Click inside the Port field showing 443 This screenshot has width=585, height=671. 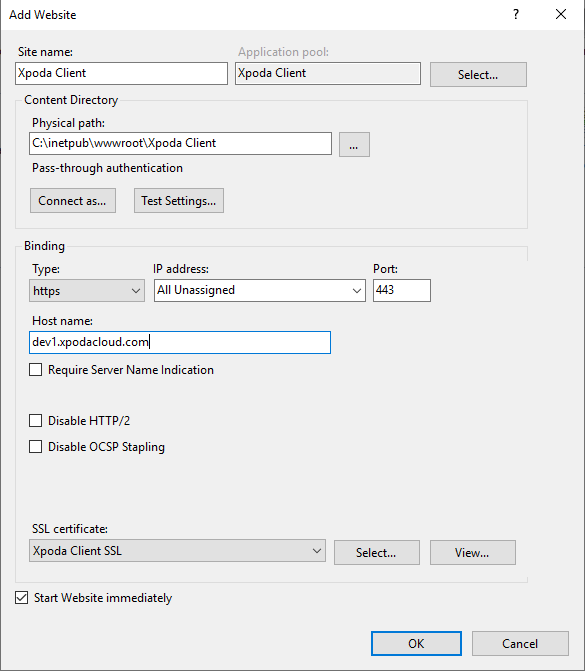pos(401,291)
